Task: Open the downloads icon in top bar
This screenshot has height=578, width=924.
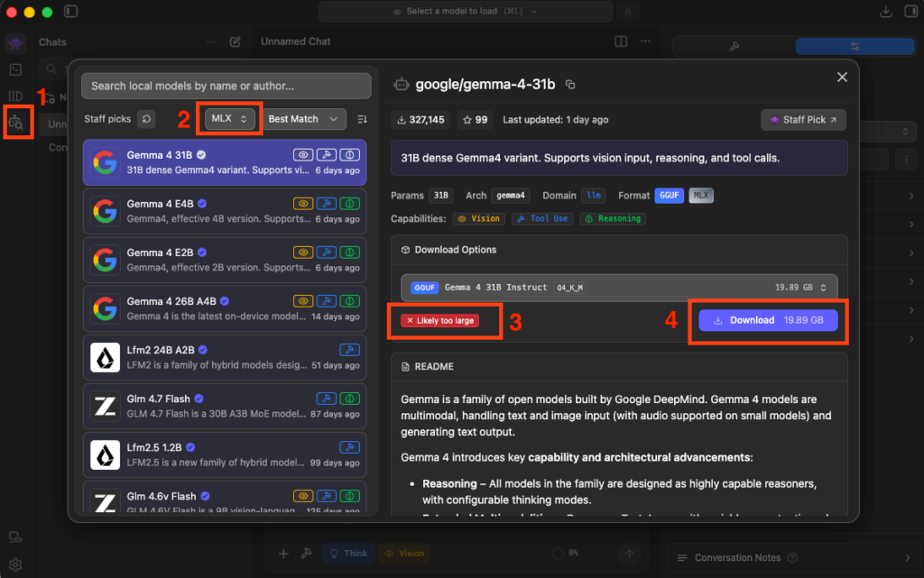Action: click(886, 11)
